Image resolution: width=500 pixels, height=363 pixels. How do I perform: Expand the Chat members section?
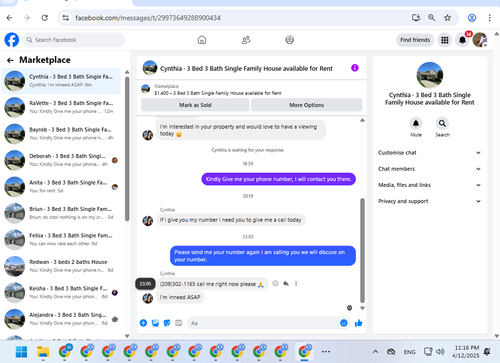pos(430,169)
